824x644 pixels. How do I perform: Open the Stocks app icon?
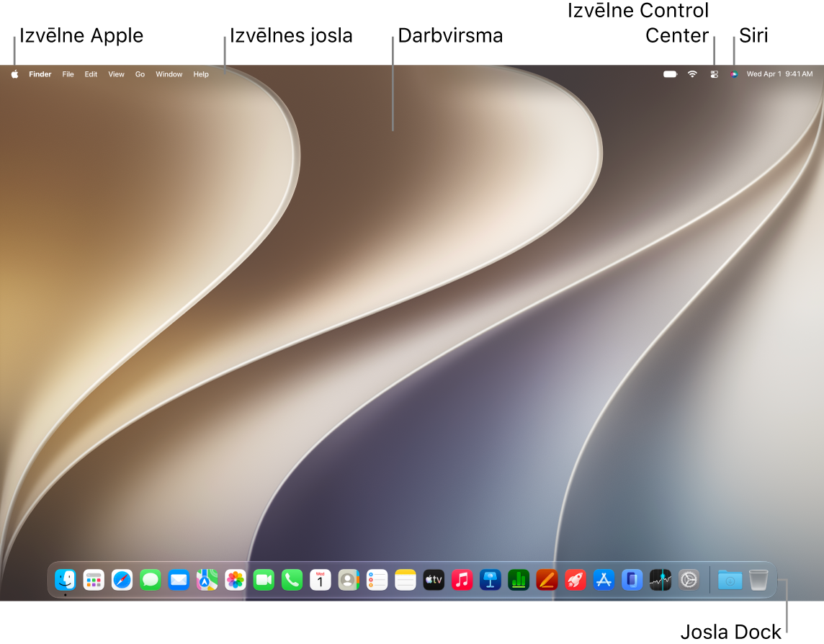tap(660, 580)
